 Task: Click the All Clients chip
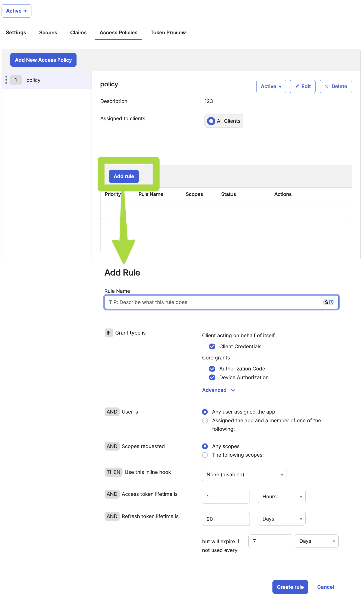click(224, 121)
